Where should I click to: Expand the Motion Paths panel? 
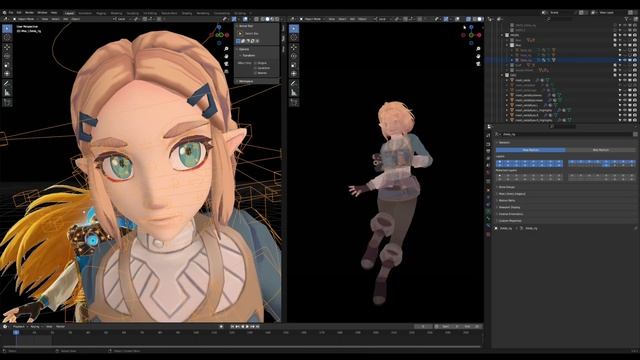[507, 200]
